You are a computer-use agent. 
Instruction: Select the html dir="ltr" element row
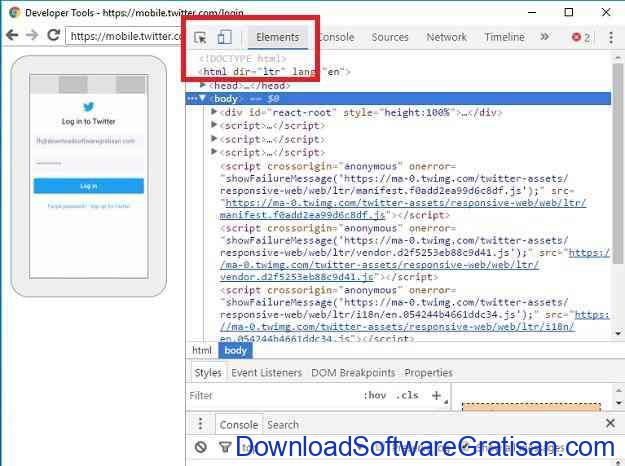pos(275,72)
